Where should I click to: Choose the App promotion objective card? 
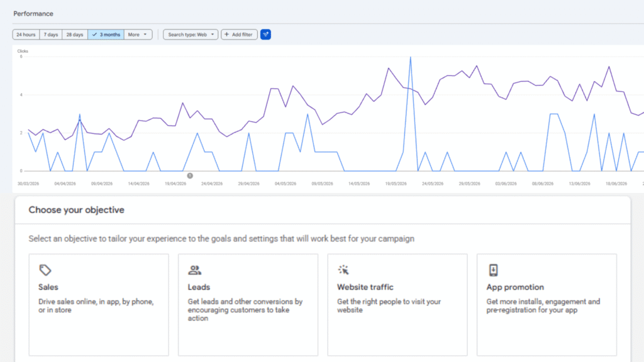547,305
